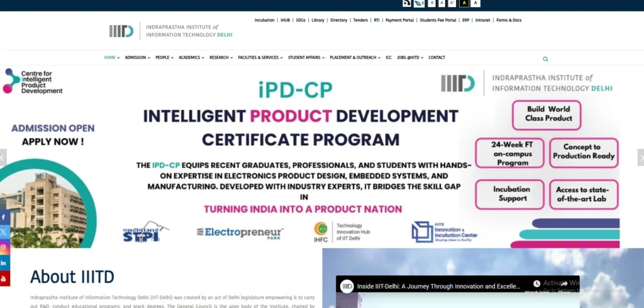Expand the Admission dropdown menu
This screenshot has height=308, width=644.
coord(137,58)
